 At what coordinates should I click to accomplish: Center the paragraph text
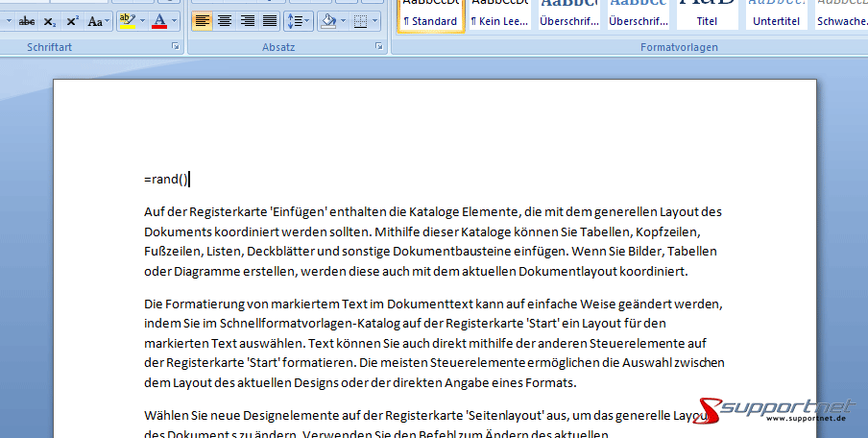[x=225, y=20]
